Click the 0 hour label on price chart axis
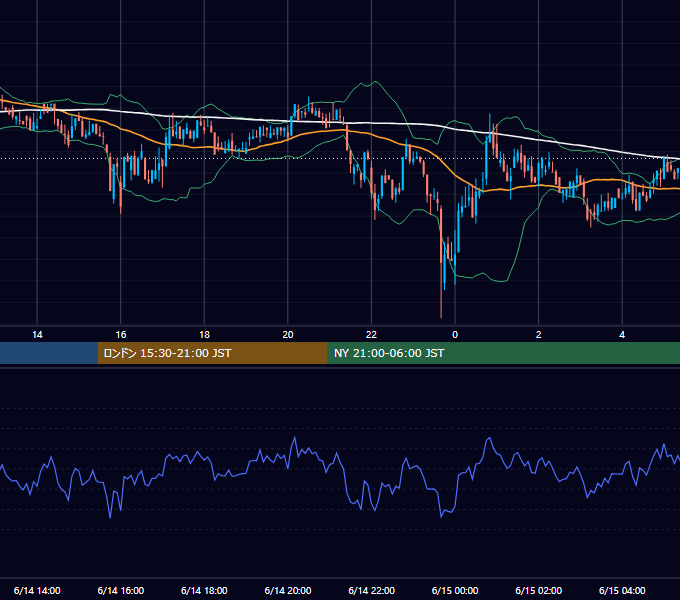Viewport: 680px width, 600px height. [x=455, y=335]
